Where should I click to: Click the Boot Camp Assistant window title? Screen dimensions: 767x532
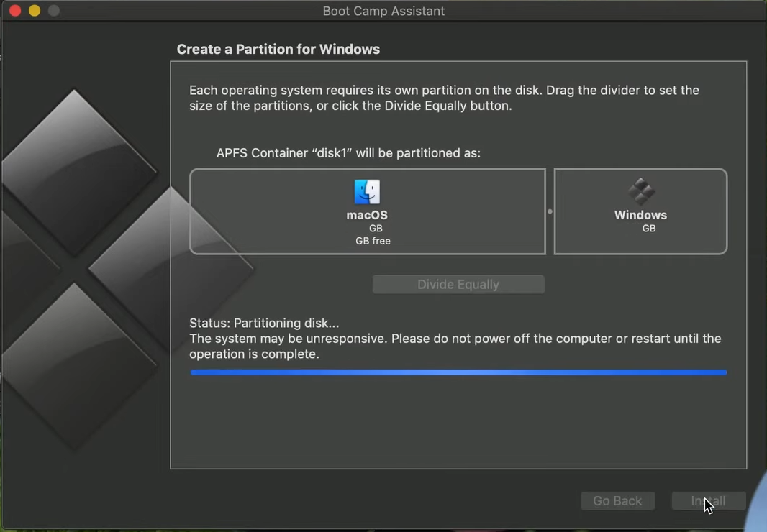383,12
